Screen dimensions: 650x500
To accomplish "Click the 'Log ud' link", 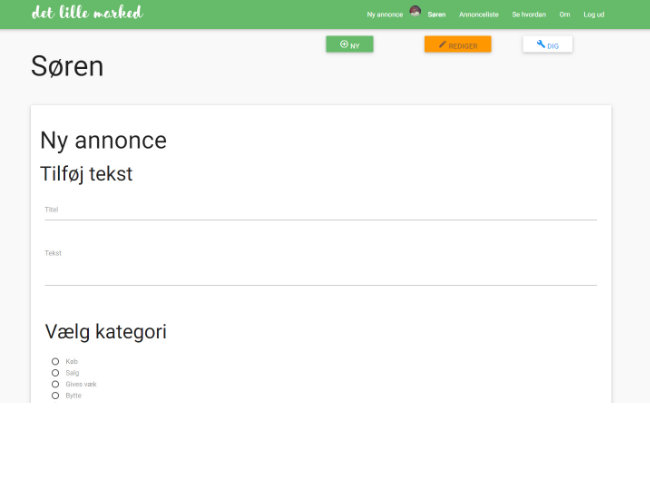I will 594,15.
